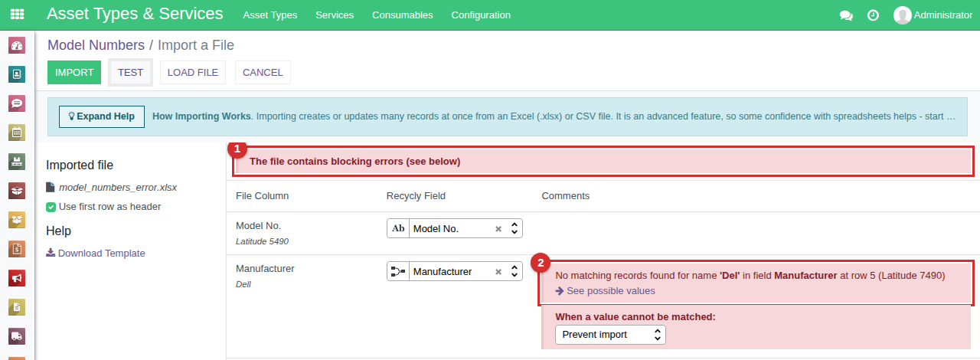Open the apps grid menu
Screen dimensions: 980x360
pos(17,15)
